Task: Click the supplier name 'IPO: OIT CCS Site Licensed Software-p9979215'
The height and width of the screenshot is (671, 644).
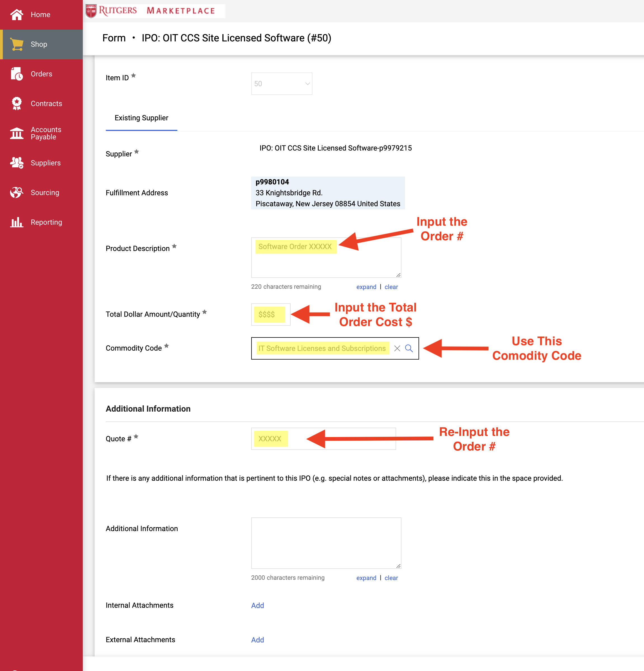Action: coord(335,148)
